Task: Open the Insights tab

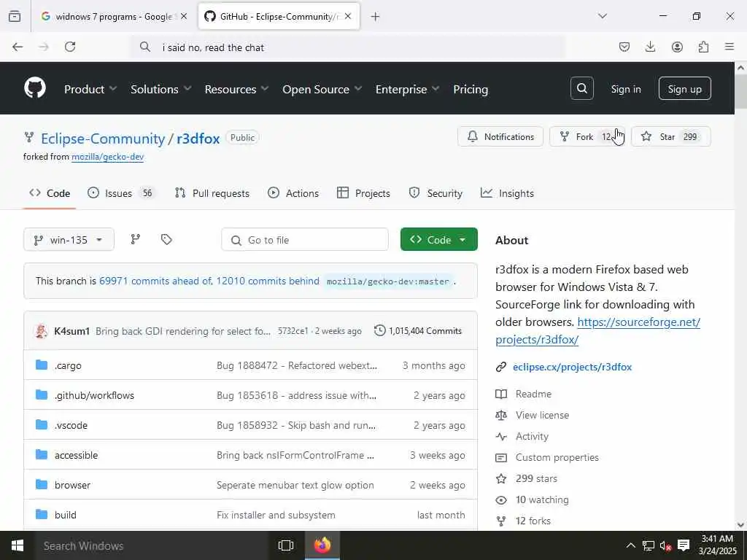Action: pyautogui.click(x=508, y=193)
